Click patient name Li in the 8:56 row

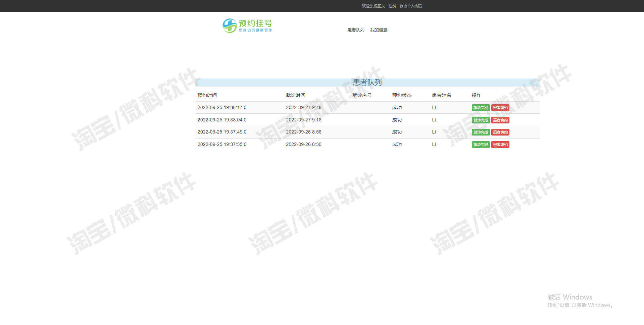pos(434,132)
